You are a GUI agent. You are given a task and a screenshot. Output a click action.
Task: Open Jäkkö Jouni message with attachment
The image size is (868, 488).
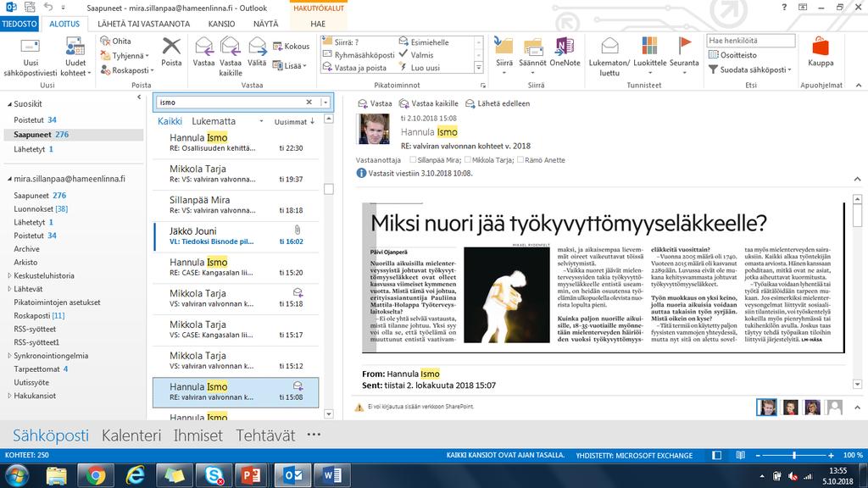[236, 236]
